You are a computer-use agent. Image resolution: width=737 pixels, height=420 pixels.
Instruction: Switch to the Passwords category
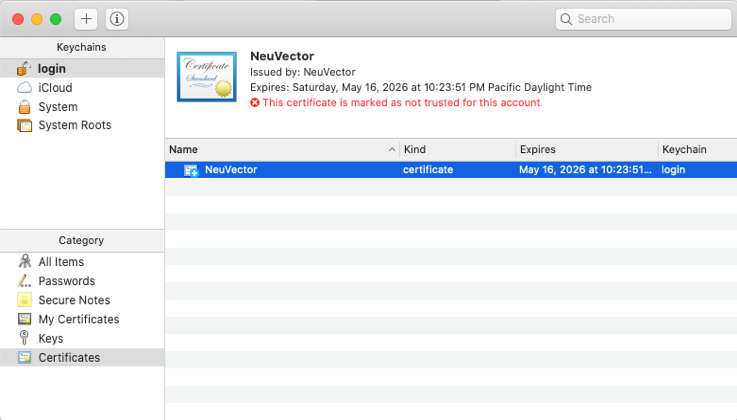[x=66, y=281]
